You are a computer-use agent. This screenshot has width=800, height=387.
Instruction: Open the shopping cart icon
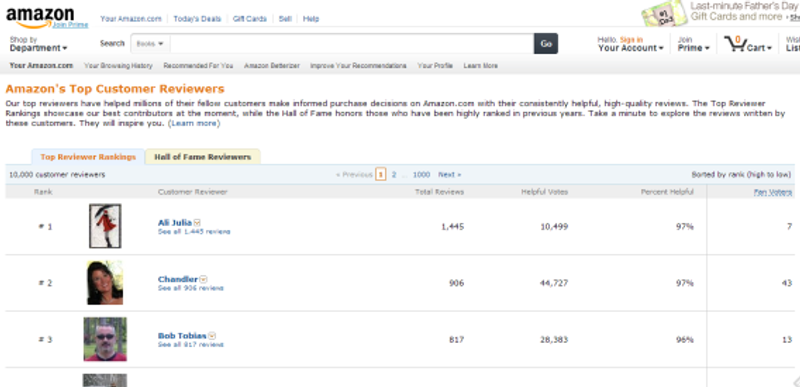click(x=735, y=44)
